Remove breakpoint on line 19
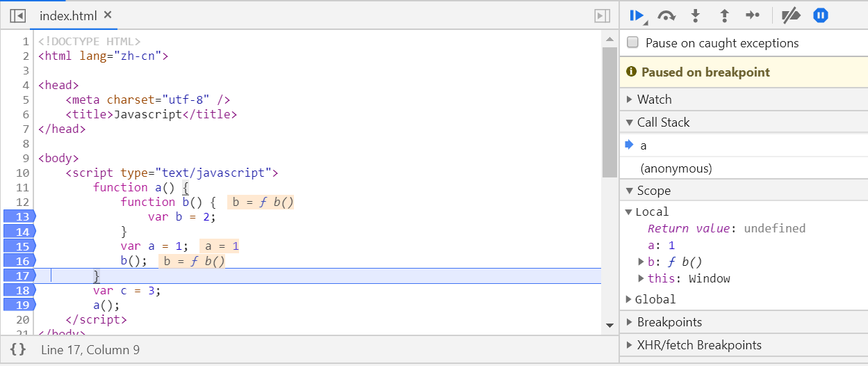The height and width of the screenshot is (366, 868). [x=19, y=305]
